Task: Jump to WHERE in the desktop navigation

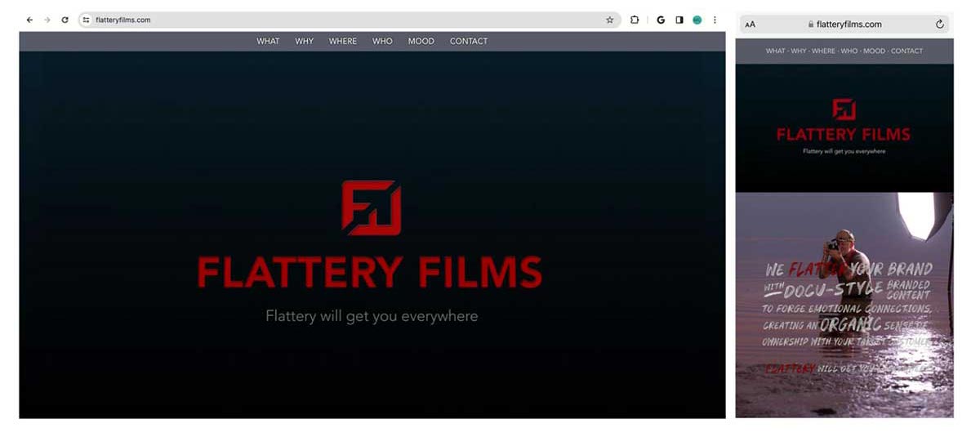Action: click(343, 42)
